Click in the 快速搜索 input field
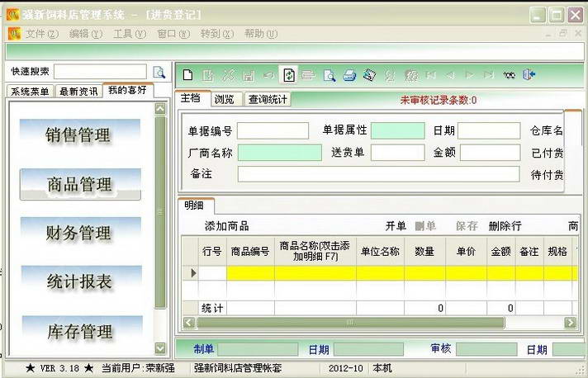 coord(100,72)
